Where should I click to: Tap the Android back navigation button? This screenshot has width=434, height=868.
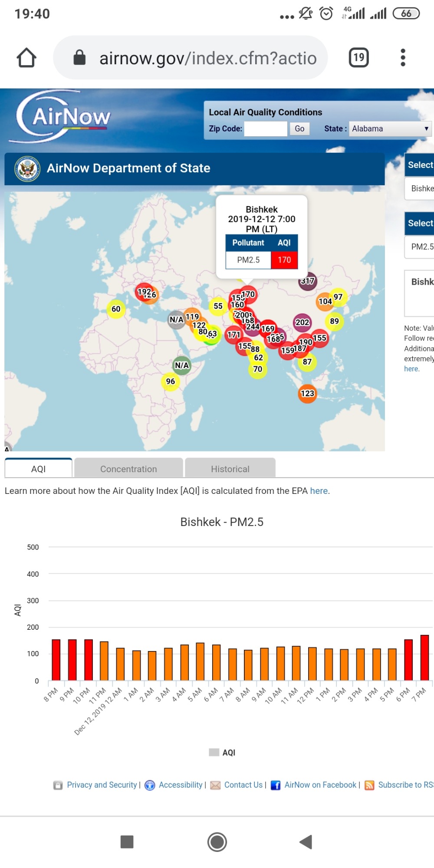306,842
